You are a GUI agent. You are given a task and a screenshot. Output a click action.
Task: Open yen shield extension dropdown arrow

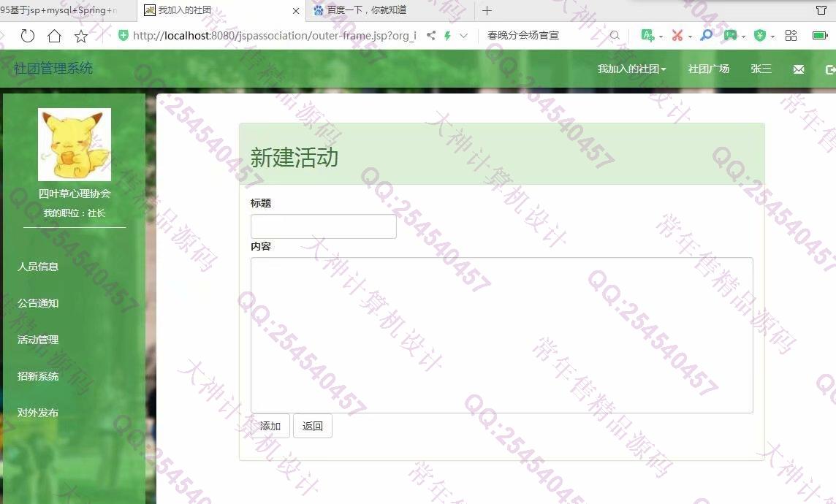click(x=772, y=37)
